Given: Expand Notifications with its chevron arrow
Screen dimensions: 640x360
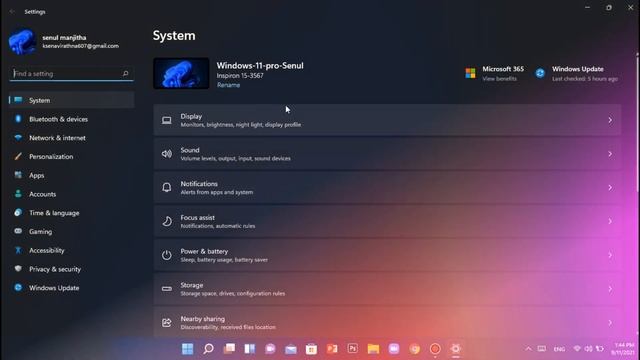Looking at the screenshot, I should [610, 188].
